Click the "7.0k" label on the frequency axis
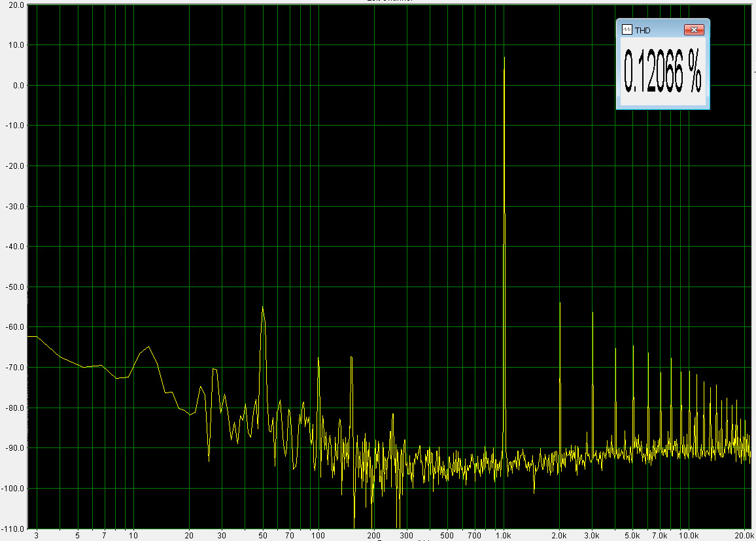The height and width of the screenshot is (541, 756). pos(660,535)
